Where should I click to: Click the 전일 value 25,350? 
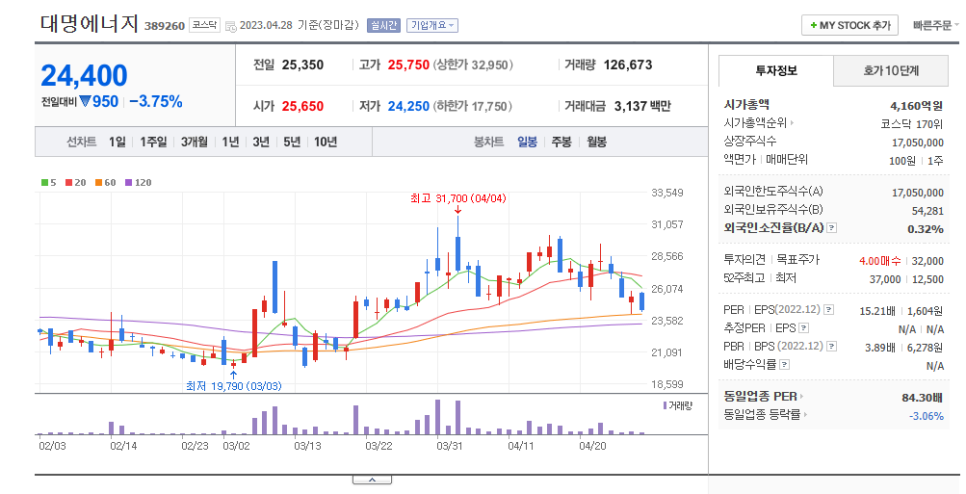pyautogui.click(x=302, y=65)
